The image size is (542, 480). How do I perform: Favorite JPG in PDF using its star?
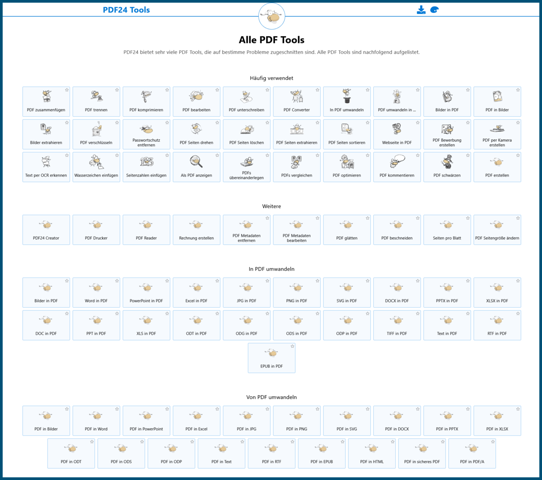click(267, 281)
